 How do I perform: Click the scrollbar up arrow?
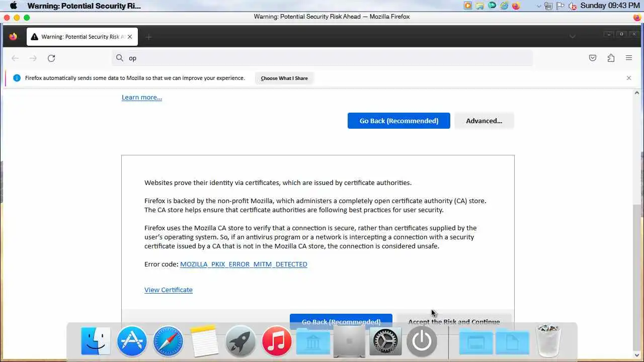coord(637,93)
